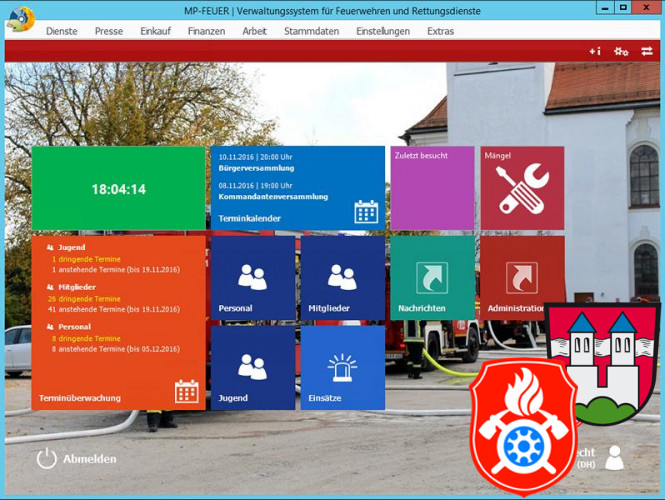
Task: Open the Stammdaten menu
Action: coord(311,31)
